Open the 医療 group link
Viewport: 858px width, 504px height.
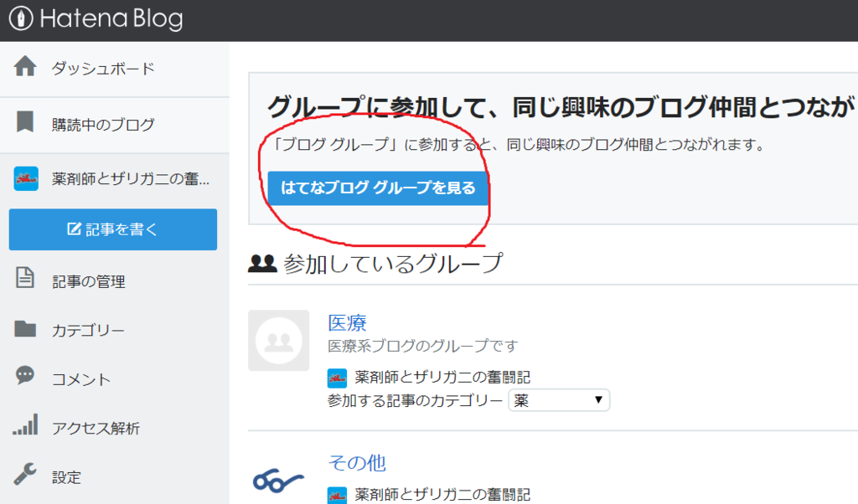click(x=347, y=322)
